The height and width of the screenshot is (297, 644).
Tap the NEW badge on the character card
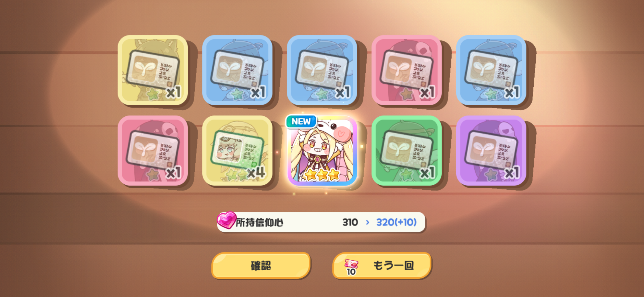click(301, 121)
